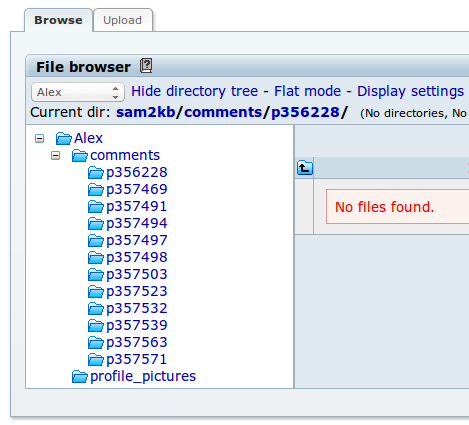Image resolution: width=469 pixels, height=425 pixels.
Task: Open the p357571 folder in tree
Action: (137, 359)
